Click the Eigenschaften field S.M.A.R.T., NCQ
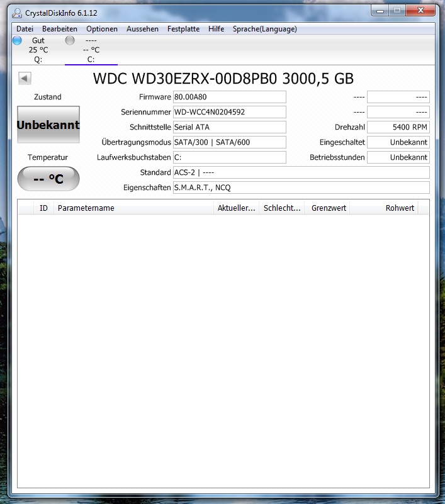445x504 pixels. pos(301,188)
